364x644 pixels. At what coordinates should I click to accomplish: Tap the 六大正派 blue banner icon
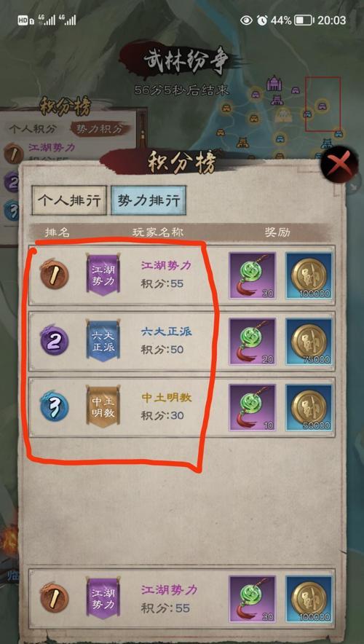[103, 341]
